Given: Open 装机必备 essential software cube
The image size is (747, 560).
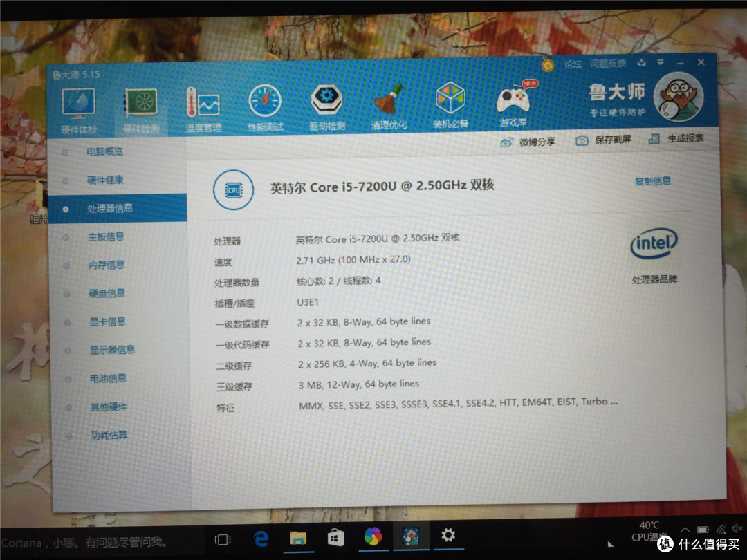Looking at the screenshot, I should pos(450,106).
